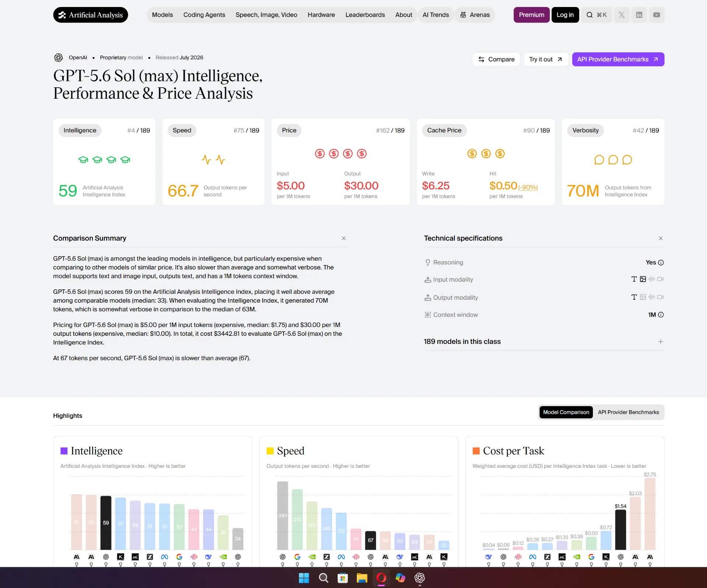Click the Try it out button
707x588 pixels.
(x=545, y=59)
